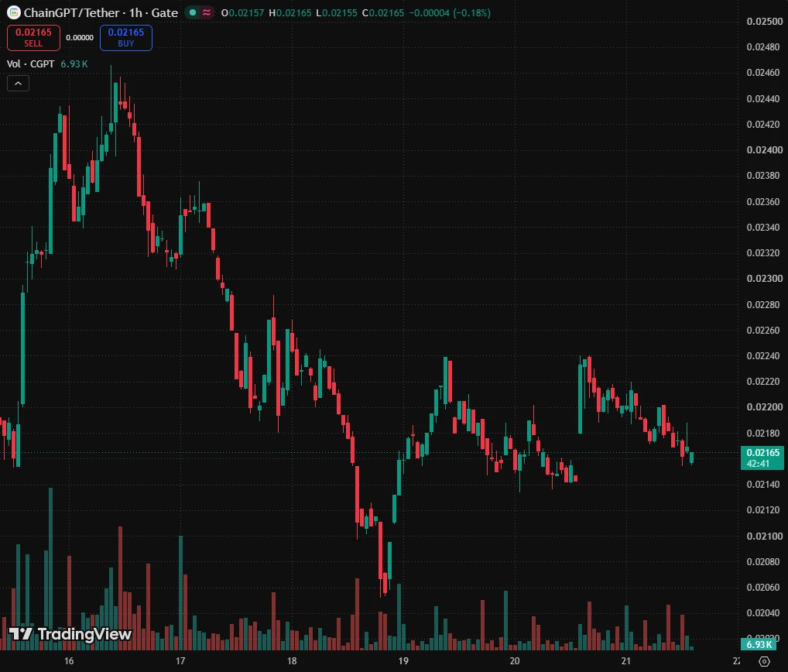788x672 pixels.
Task: Click date "19" on the time axis
Action: [x=403, y=661]
